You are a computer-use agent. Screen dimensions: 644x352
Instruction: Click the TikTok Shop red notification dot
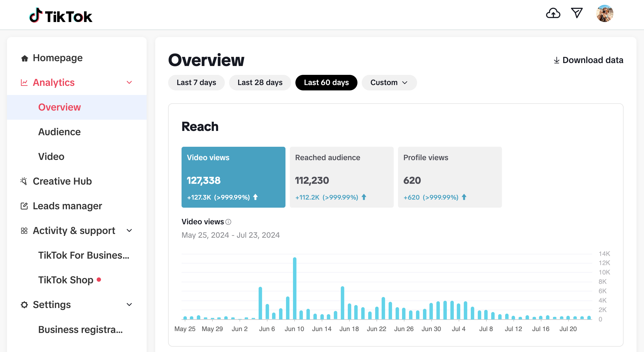(99, 280)
